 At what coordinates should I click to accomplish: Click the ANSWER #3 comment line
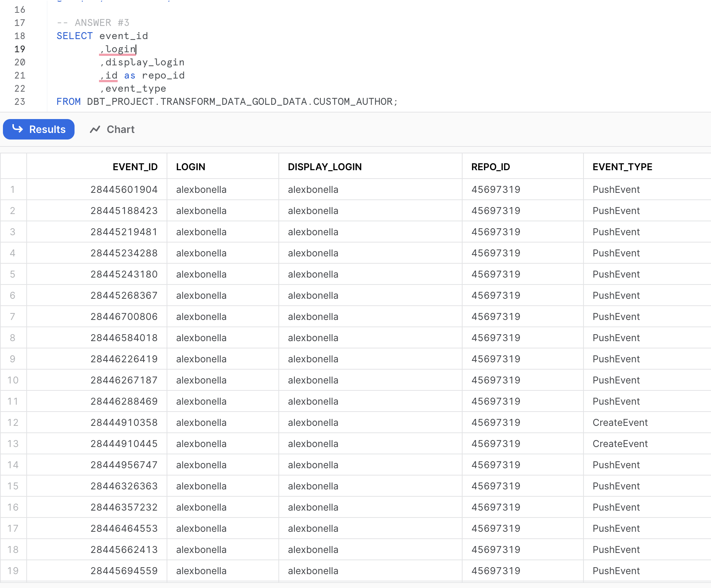coord(93,23)
